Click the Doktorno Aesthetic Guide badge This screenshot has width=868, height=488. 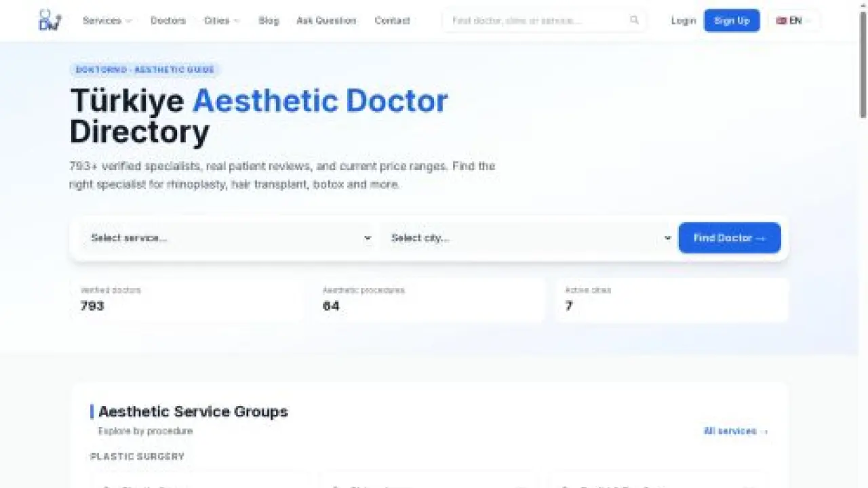(x=145, y=70)
